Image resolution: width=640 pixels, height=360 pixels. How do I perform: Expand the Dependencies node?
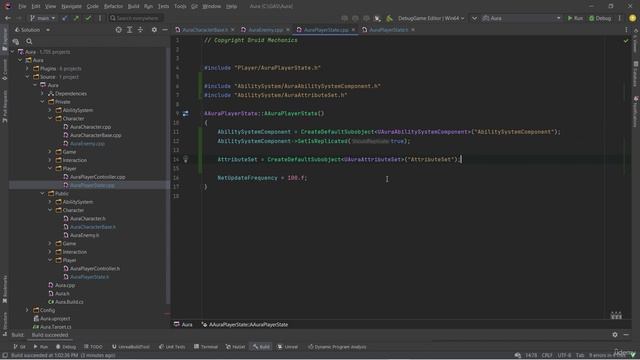(x=42, y=93)
